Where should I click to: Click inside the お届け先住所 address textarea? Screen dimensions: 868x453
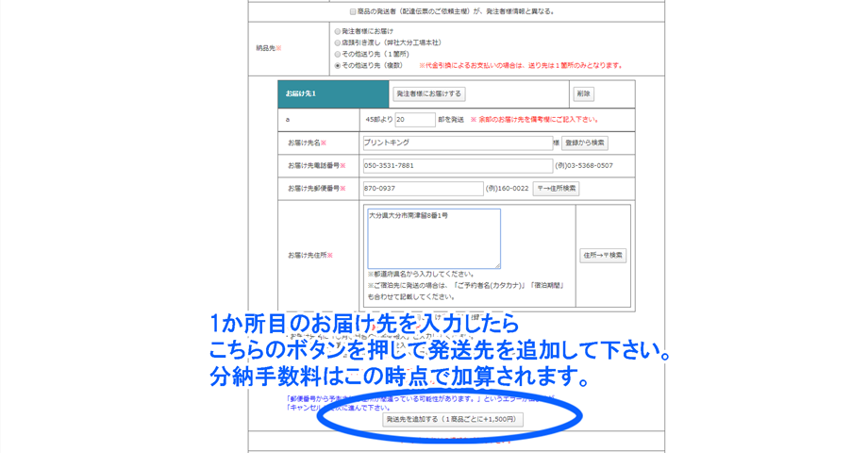pos(433,238)
